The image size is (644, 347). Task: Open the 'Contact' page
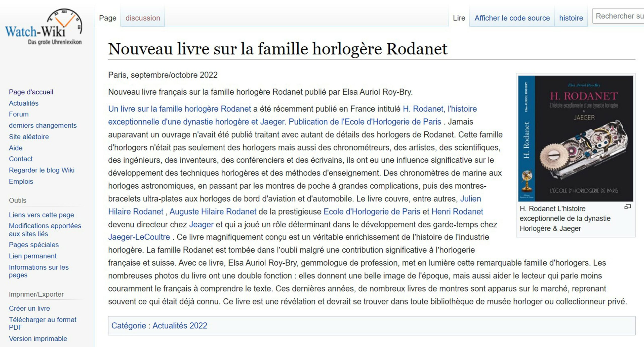tap(21, 159)
